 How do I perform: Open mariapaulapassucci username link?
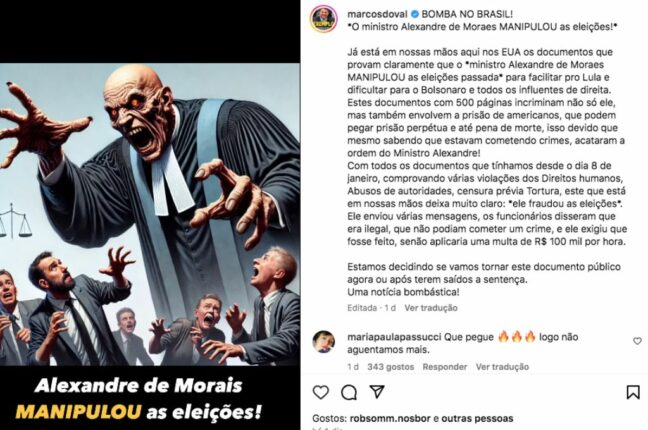coord(394,337)
